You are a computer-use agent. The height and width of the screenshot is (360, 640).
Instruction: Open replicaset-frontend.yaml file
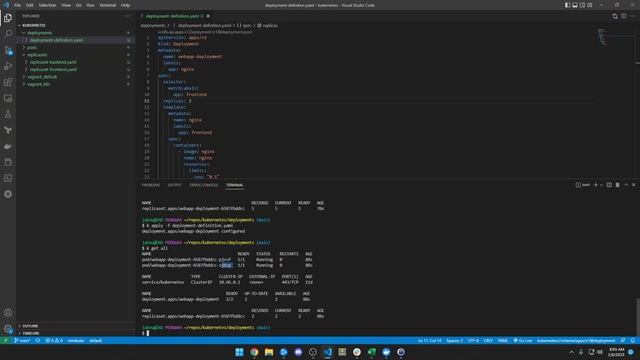tap(53, 69)
